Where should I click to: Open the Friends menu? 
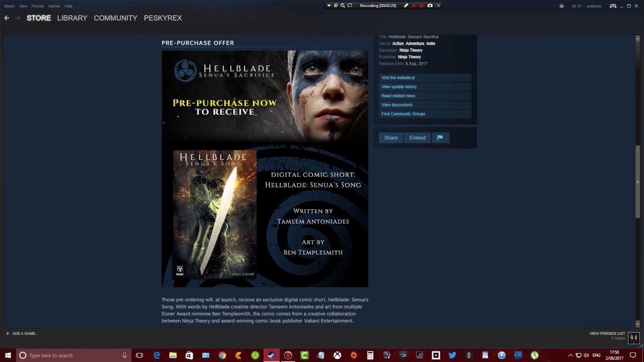(38, 6)
